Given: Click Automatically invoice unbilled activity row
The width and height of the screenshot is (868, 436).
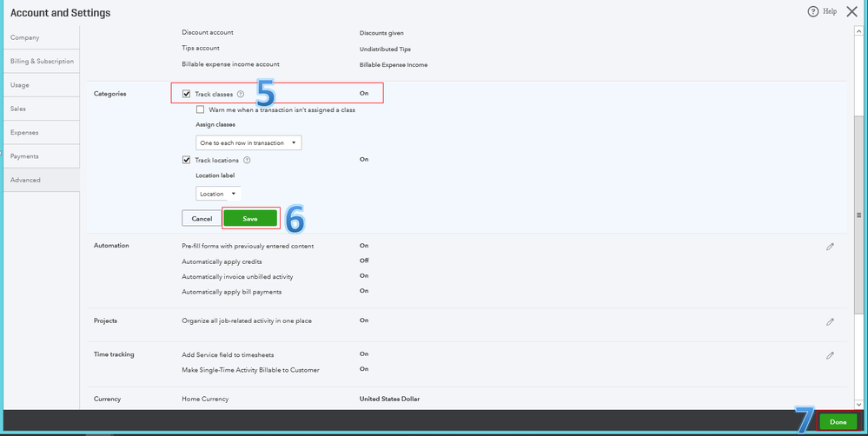Looking at the screenshot, I should [237, 277].
